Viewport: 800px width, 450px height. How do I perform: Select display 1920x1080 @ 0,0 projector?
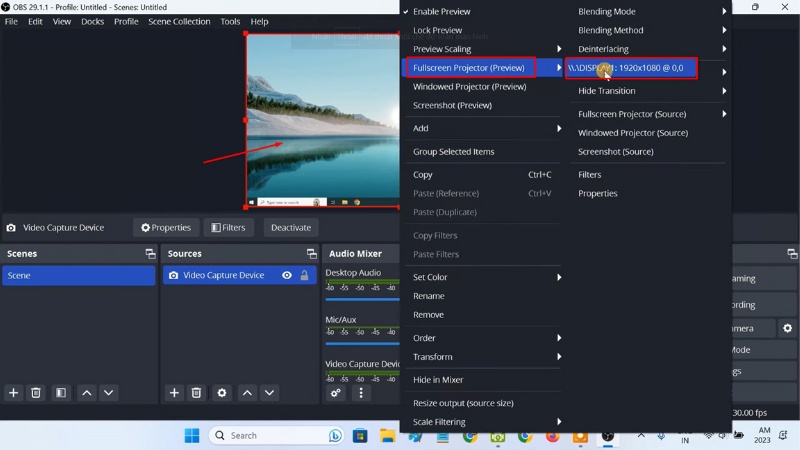(631, 68)
